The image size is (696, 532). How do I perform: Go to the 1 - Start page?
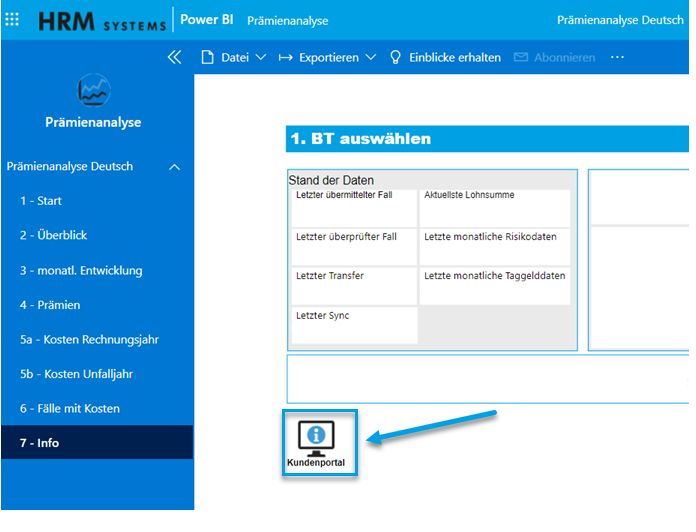(x=41, y=201)
